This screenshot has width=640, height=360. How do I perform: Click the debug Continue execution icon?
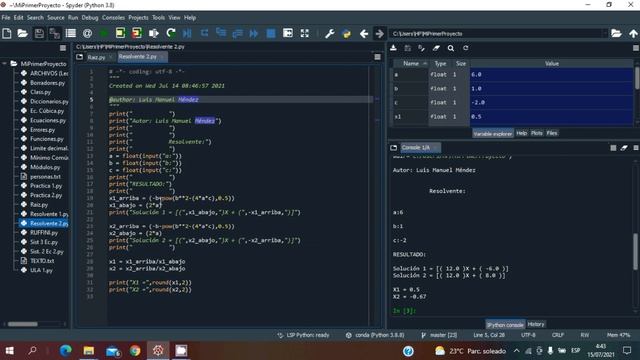tap(253, 33)
